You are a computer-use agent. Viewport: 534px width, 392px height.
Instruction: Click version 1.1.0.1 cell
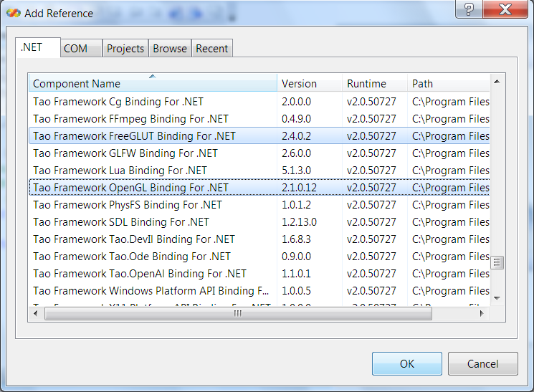(x=296, y=274)
